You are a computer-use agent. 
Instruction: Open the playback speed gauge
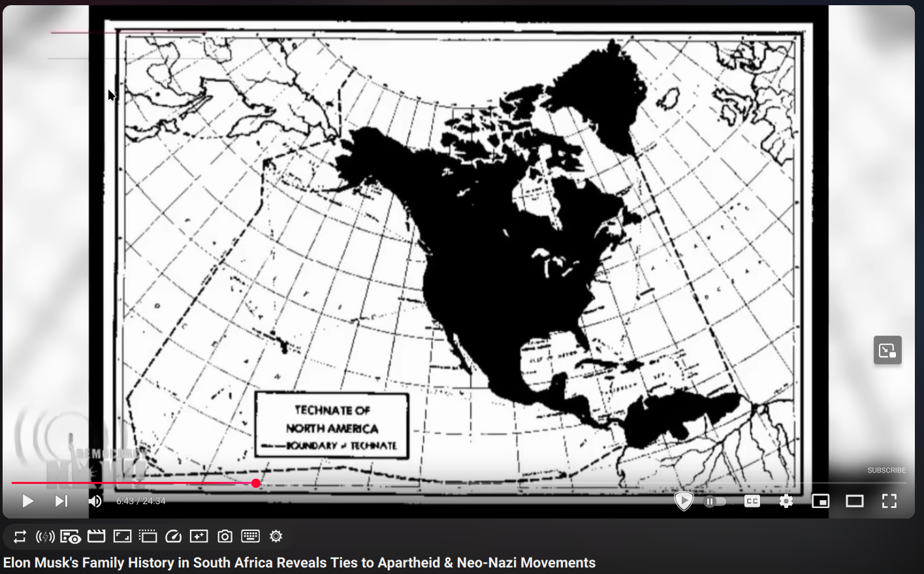point(173,537)
